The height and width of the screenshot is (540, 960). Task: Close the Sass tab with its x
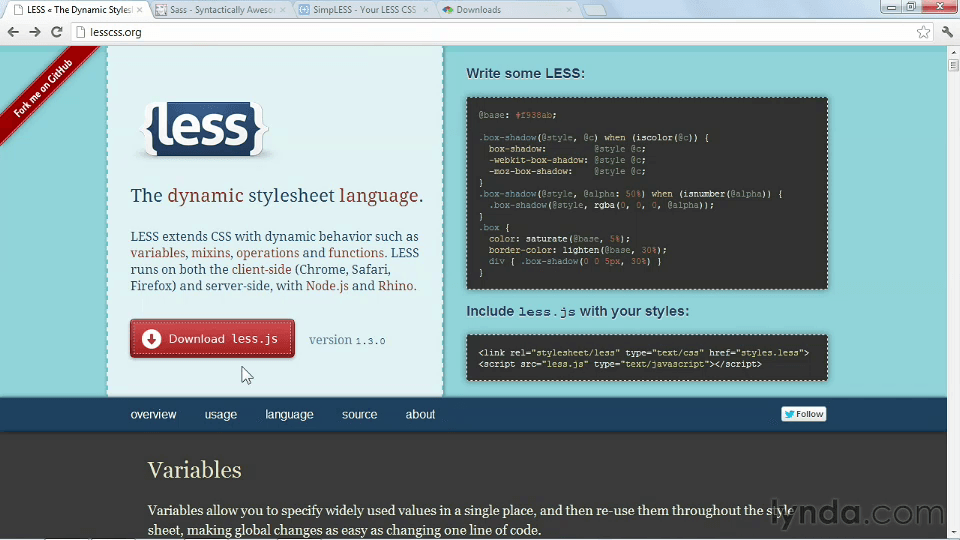(x=283, y=10)
